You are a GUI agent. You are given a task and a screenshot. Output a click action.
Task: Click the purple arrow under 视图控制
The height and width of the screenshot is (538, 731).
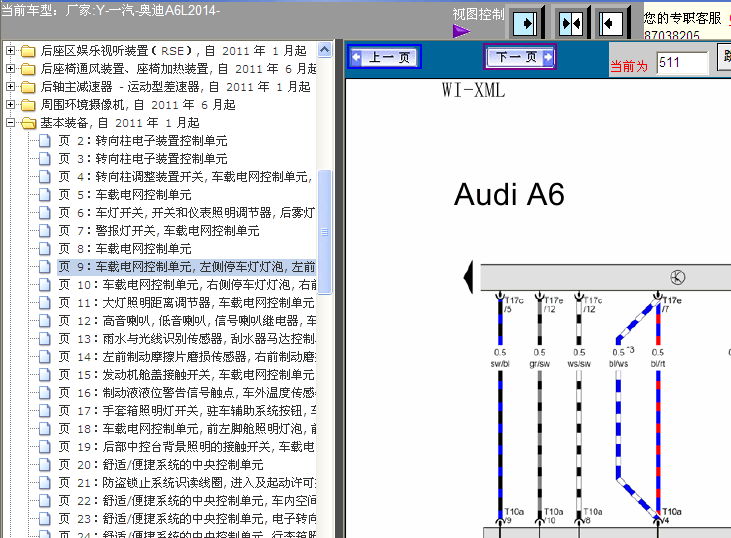coord(461,31)
